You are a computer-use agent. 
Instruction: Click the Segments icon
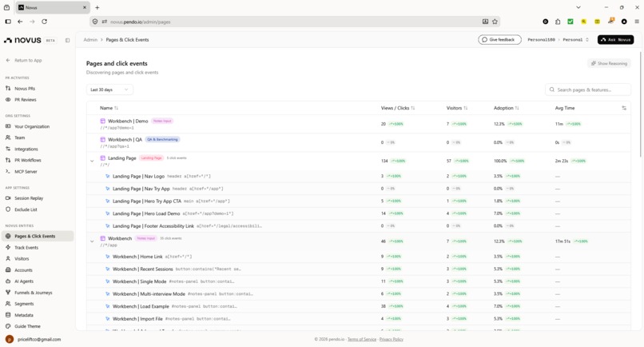[x=8, y=304]
